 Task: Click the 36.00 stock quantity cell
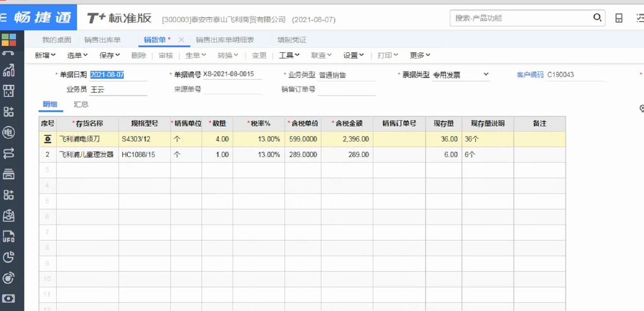pyautogui.click(x=444, y=139)
